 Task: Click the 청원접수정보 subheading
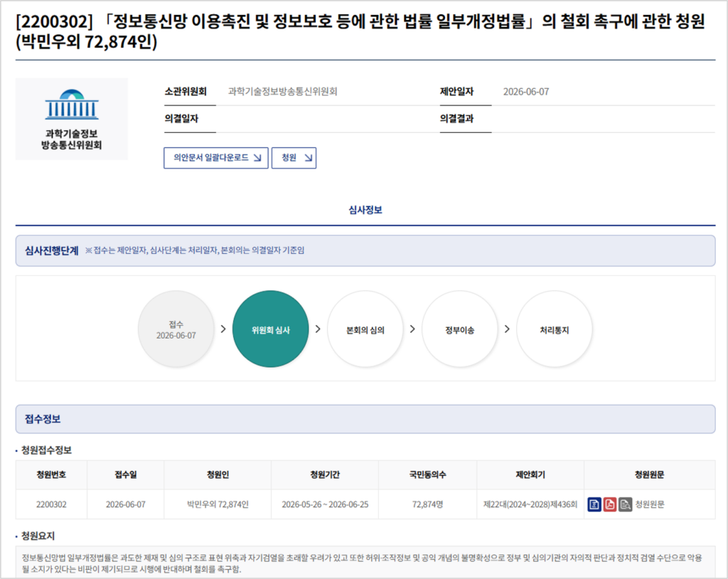point(46,450)
